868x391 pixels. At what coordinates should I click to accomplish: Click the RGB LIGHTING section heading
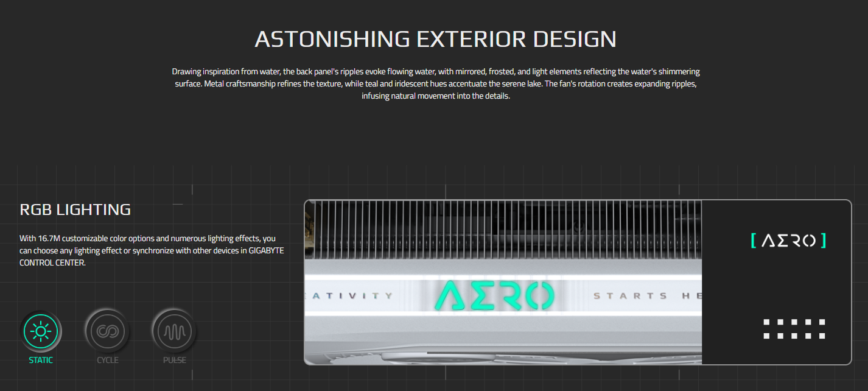[x=75, y=210]
